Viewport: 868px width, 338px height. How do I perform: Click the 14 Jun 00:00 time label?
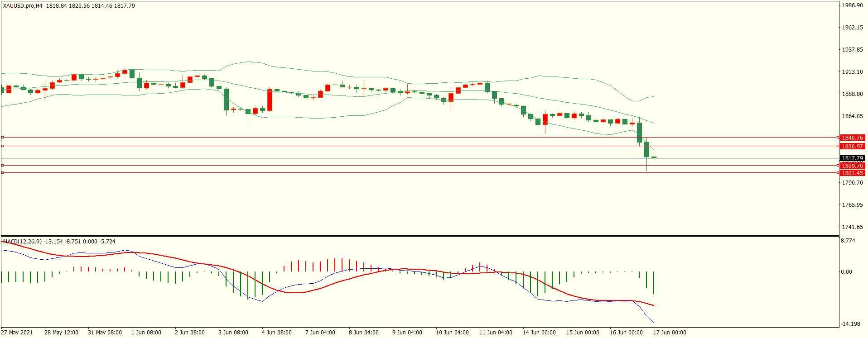(539, 333)
